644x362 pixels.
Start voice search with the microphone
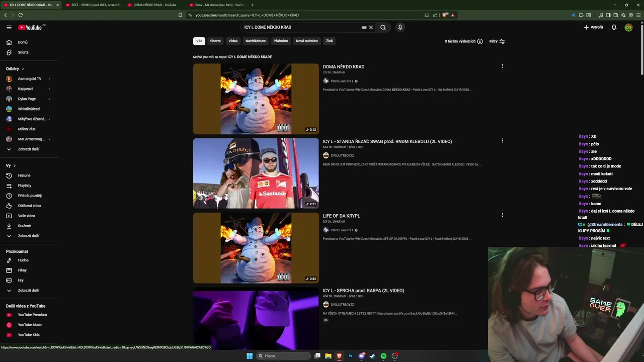(x=400, y=28)
